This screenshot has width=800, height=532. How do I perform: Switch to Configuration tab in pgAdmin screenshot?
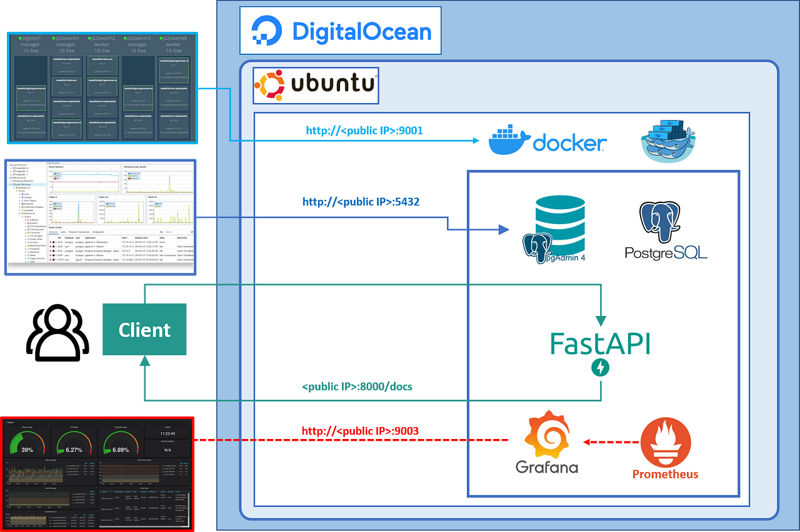click(x=98, y=232)
